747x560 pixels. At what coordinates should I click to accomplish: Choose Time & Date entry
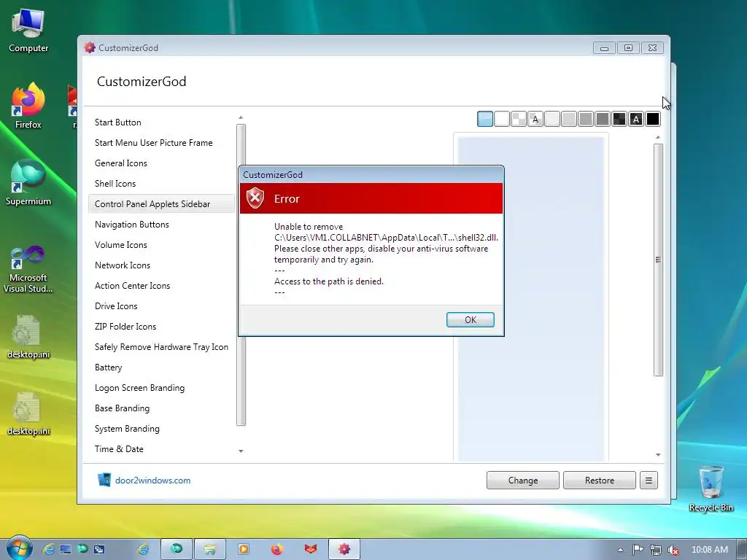click(x=161, y=449)
